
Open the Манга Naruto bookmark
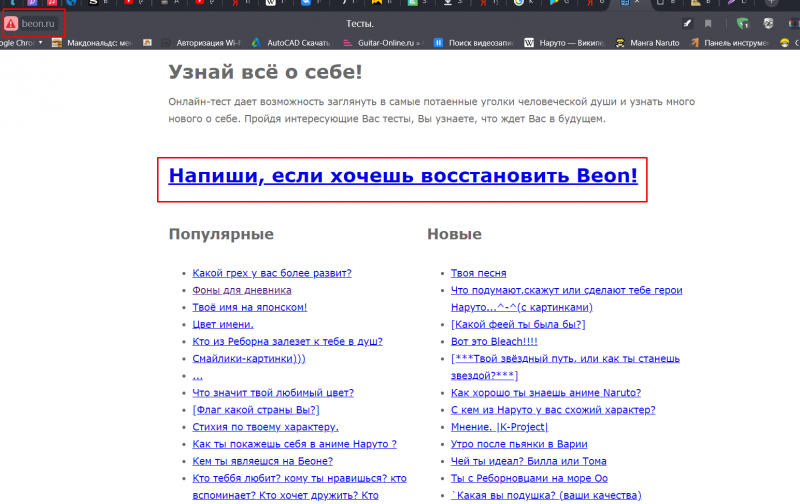pos(647,43)
